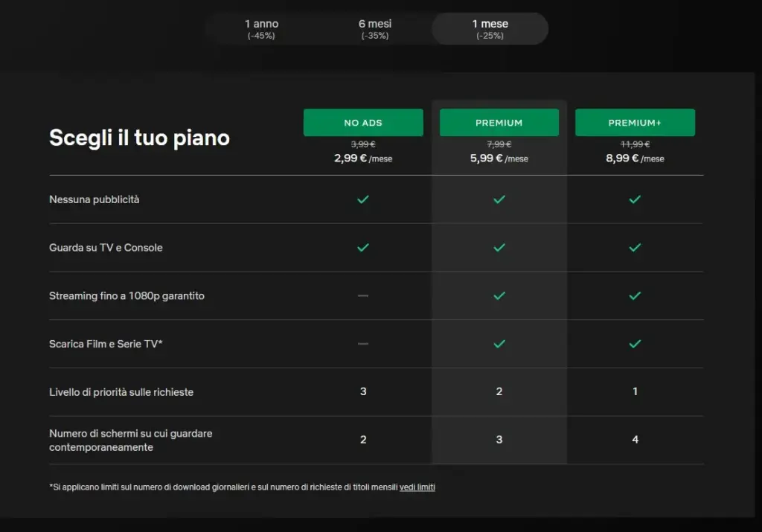Screen dimensions: 762x532
Task: Pick the NO ADS plan button
Action: [363, 123]
